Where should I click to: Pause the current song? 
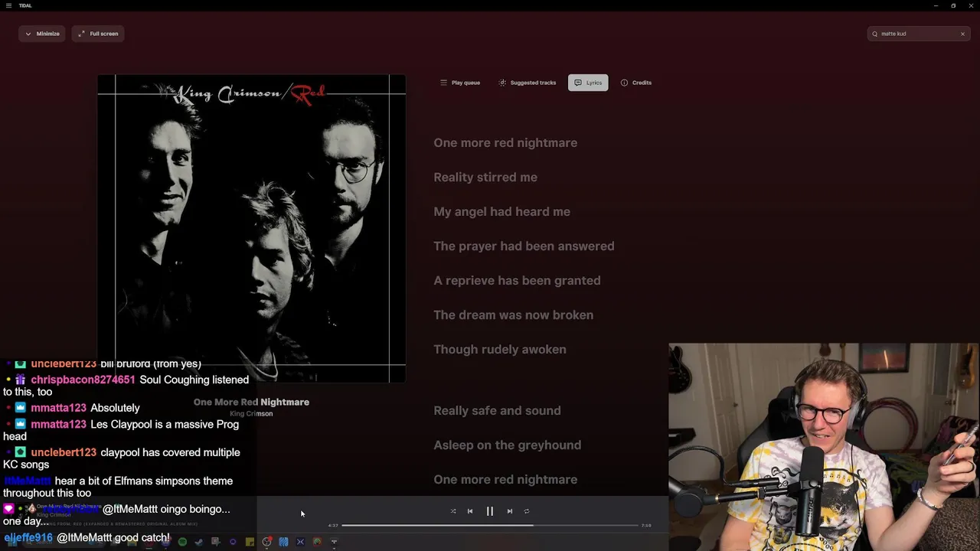coord(490,511)
